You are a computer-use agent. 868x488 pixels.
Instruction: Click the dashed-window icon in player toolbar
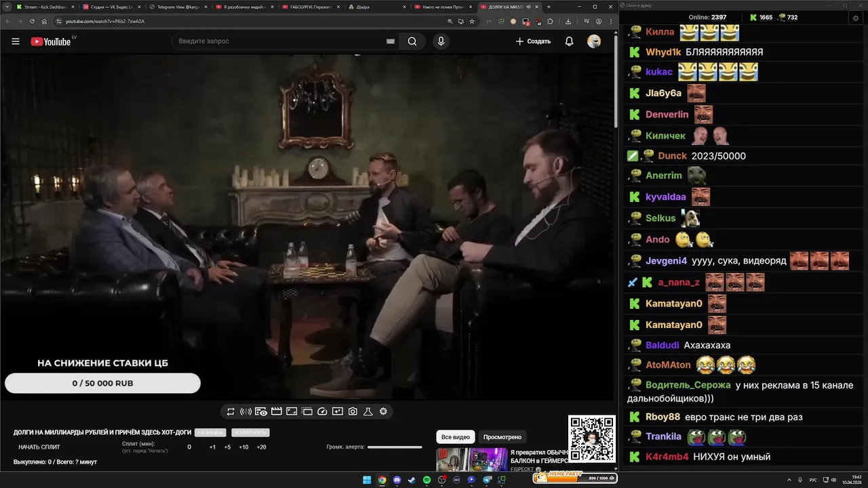307,411
